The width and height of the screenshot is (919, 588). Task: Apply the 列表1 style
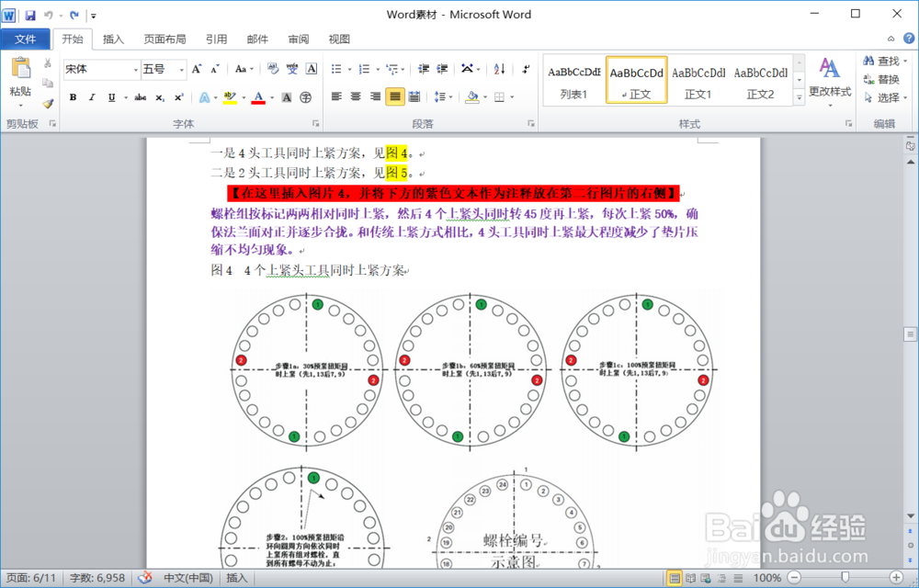coord(573,81)
